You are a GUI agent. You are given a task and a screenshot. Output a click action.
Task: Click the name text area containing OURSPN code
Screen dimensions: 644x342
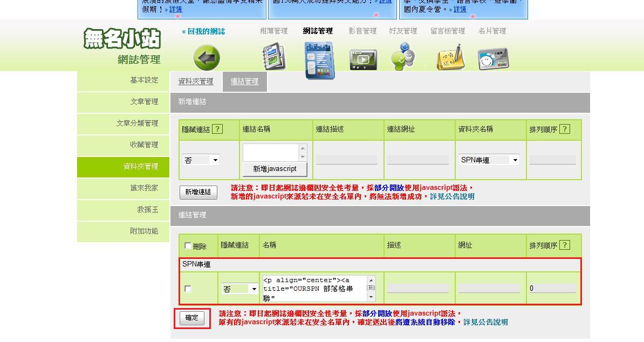click(314, 289)
